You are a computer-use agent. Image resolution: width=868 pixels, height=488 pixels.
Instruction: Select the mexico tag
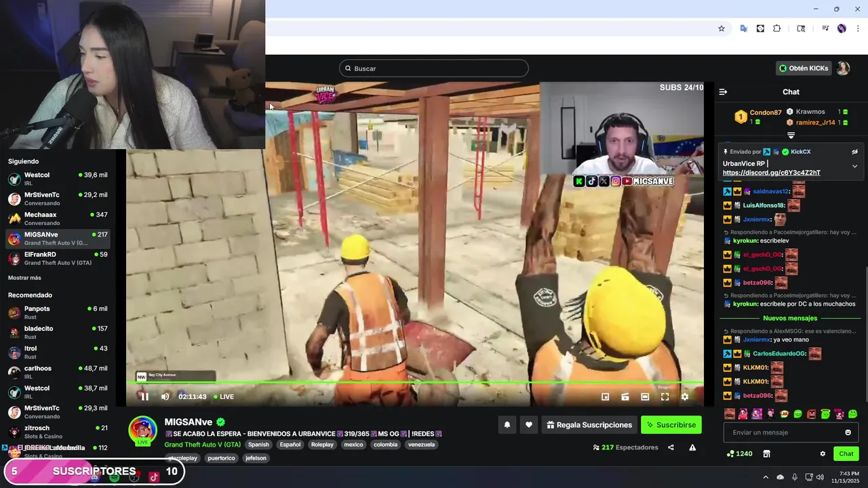tap(353, 445)
